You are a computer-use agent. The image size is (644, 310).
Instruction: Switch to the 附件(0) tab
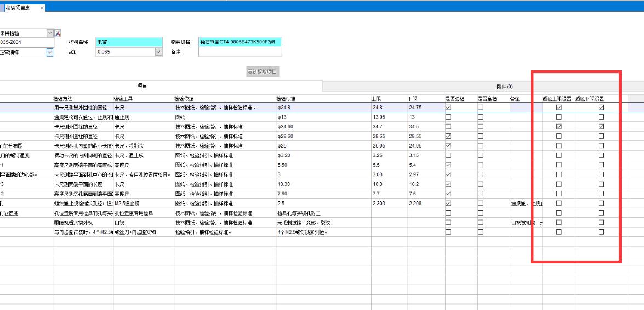[x=504, y=87]
